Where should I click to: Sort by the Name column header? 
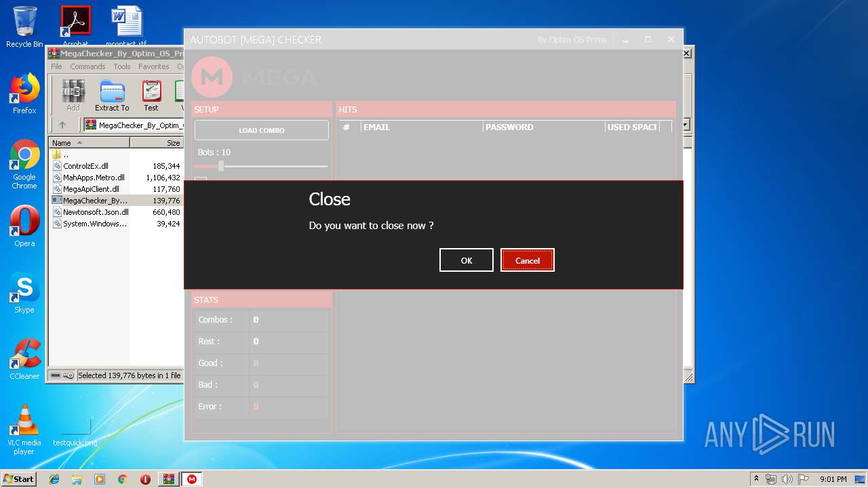(89, 143)
